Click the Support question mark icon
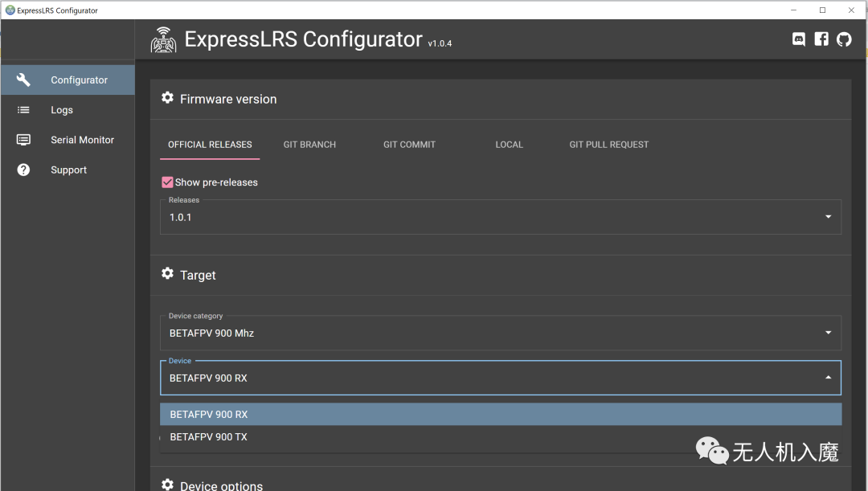The width and height of the screenshot is (868, 491). tap(23, 170)
